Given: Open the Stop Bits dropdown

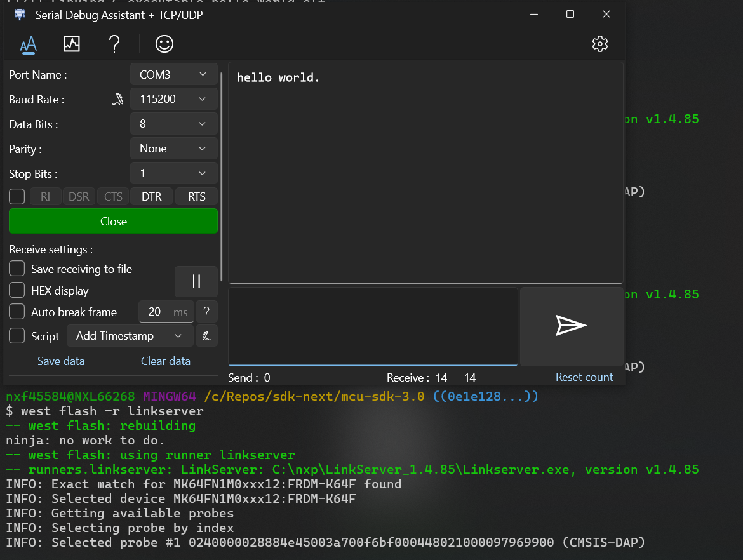Looking at the screenshot, I should (x=173, y=173).
